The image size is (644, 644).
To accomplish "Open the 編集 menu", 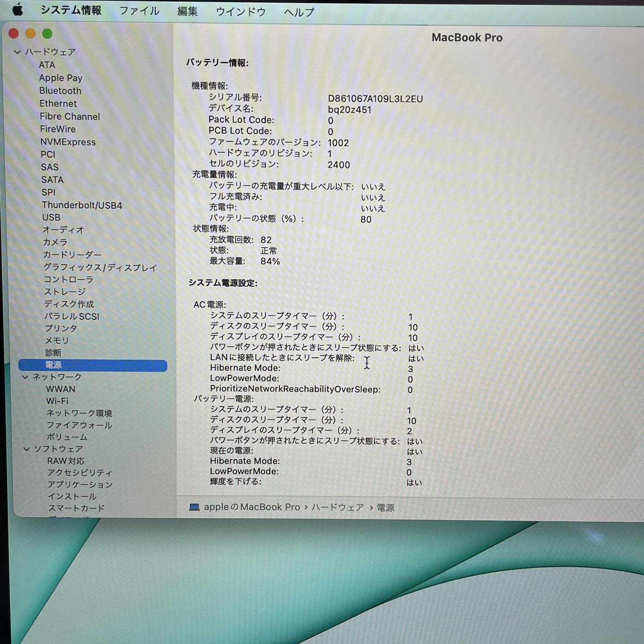I will (x=187, y=11).
